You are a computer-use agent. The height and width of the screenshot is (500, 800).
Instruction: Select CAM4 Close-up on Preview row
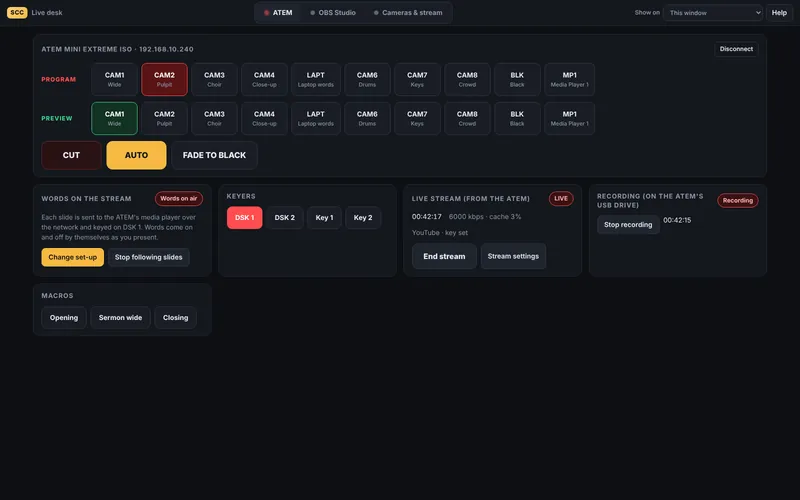point(264,118)
